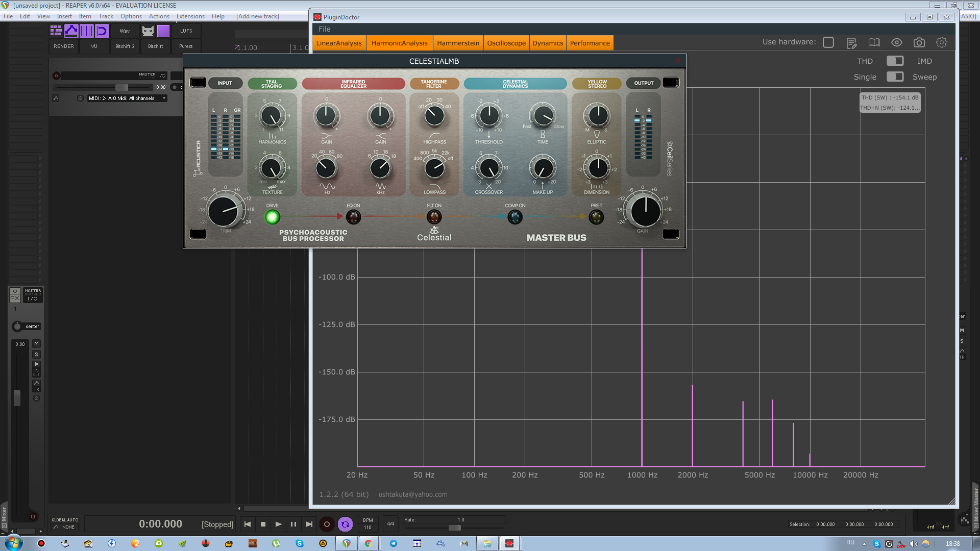
Task: Switch to the Hammerstein tab
Action: [x=458, y=43]
